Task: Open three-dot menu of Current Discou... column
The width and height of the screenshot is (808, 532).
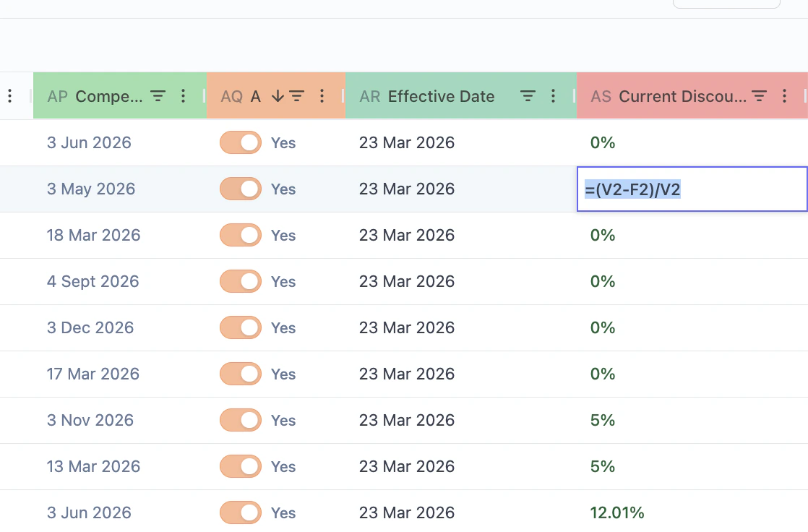Action: point(785,96)
